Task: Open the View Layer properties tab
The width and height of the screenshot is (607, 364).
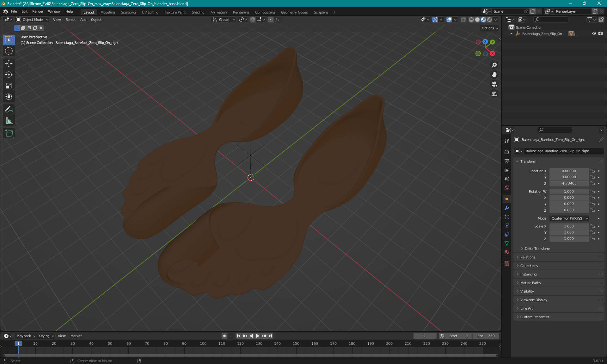Action: click(x=507, y=170)
